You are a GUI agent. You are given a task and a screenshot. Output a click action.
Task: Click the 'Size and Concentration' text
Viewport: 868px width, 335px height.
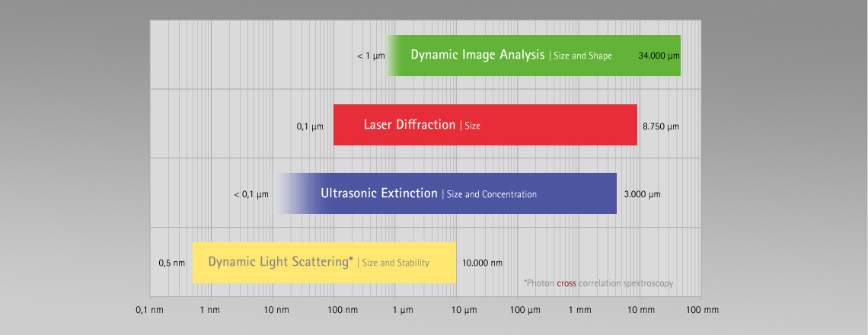tap(492, 194)
